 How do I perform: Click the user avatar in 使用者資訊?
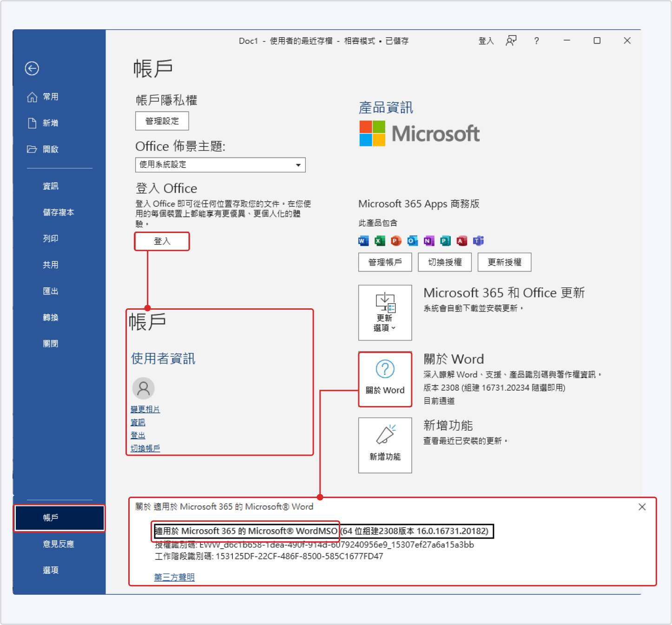tap(143, 388)
